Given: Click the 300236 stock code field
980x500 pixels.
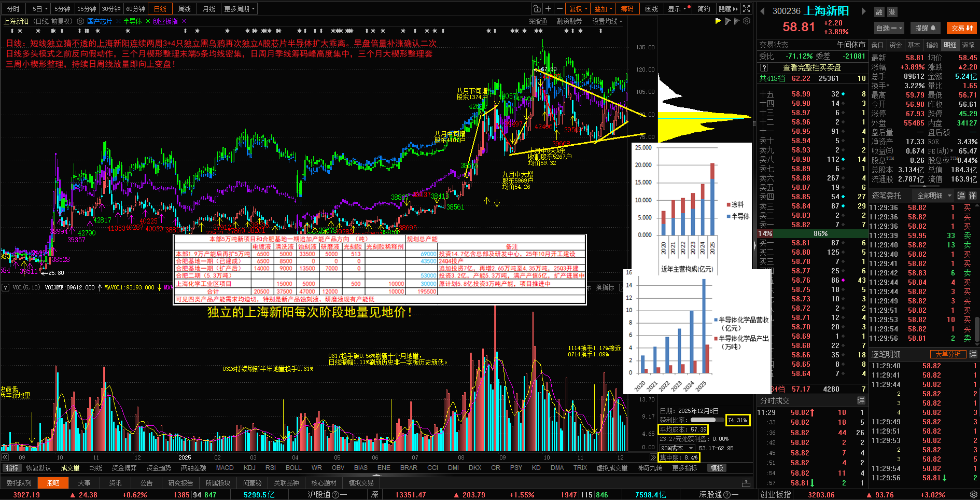Looking at the screenshot, I should 786,11.
